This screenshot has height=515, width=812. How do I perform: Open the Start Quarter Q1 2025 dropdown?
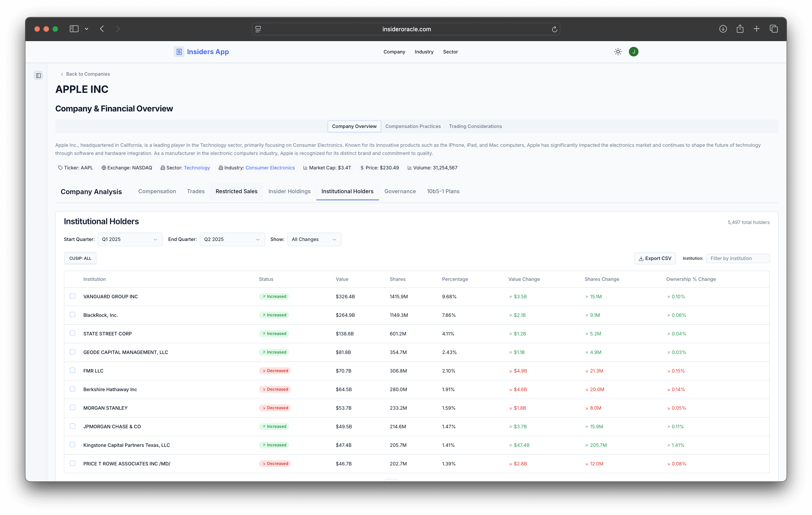click(130, 239)
